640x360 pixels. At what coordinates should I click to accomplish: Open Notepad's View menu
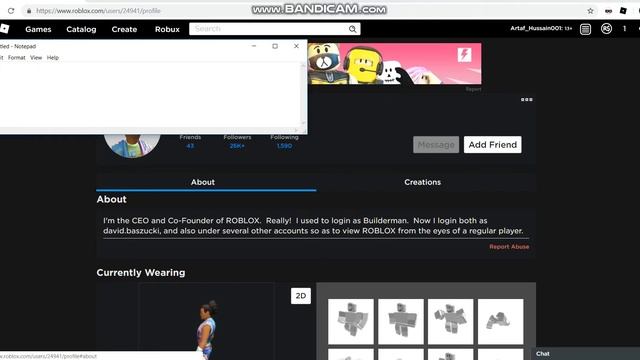pos(36,58)
